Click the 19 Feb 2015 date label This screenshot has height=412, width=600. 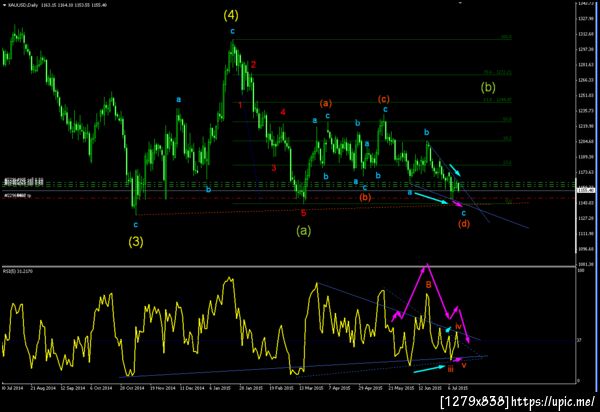click(x=281, y=388)
